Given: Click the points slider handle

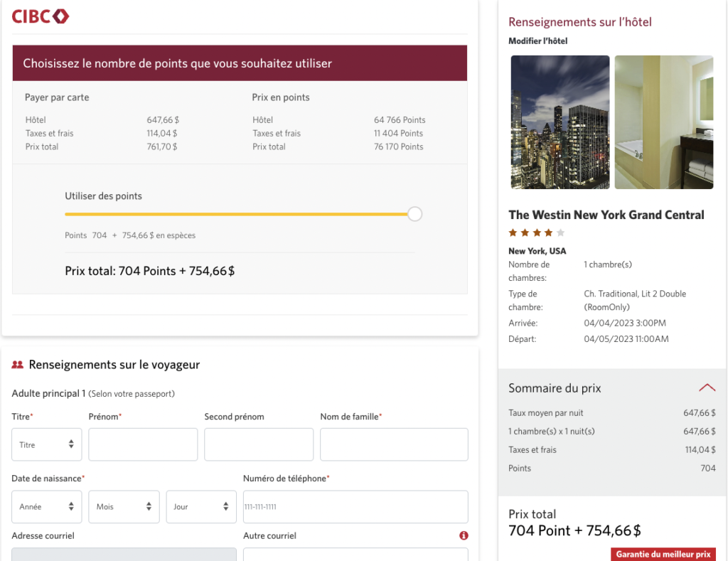Looking at the screenshot, I should point(415,214).
